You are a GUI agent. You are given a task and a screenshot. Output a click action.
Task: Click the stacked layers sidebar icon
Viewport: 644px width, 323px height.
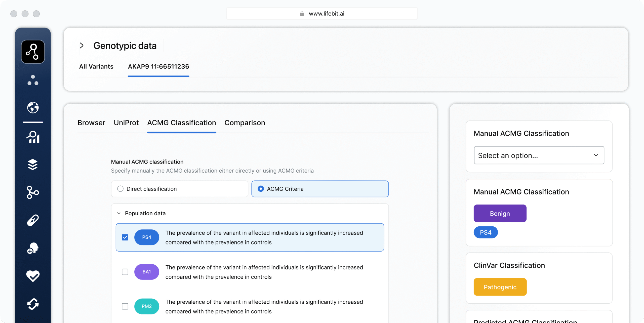click(33, 165)
